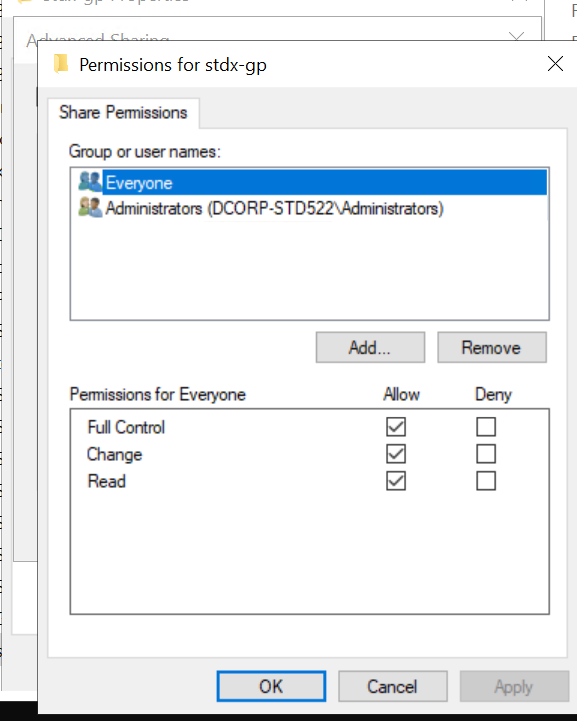Close the Advanced Sharing window behind
Image resolution: width=577 pixels, height=721 pixels.
517,36
